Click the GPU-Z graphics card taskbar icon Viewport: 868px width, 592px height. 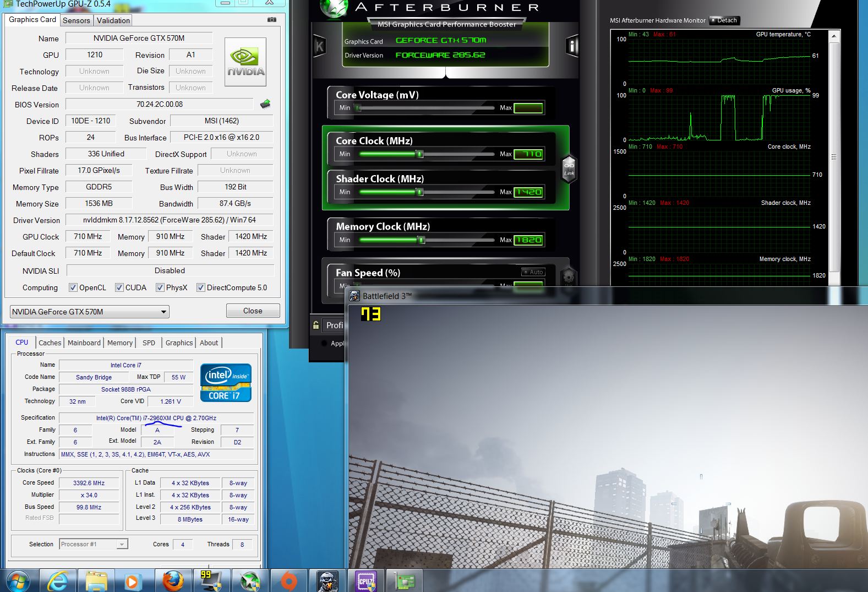point(405,581)
